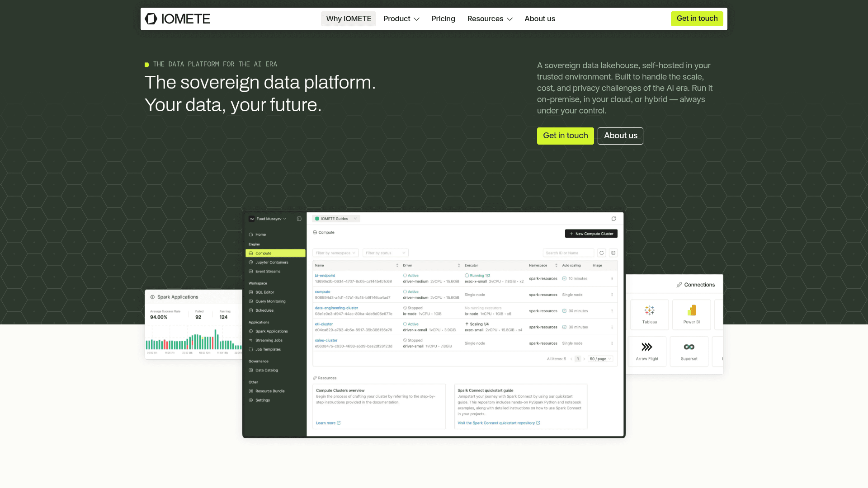Click the Settings gear icon in the sidebar

[x=251, y=400]
